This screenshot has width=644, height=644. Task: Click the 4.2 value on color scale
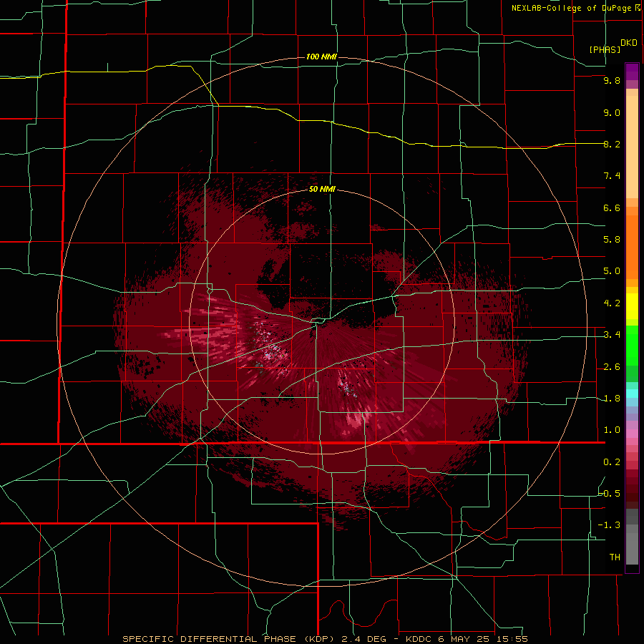tap(612, 303)
